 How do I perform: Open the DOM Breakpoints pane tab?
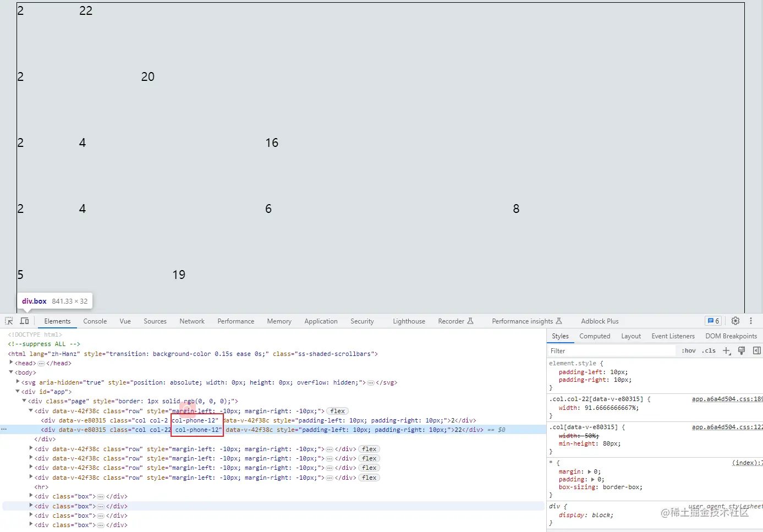731,336
